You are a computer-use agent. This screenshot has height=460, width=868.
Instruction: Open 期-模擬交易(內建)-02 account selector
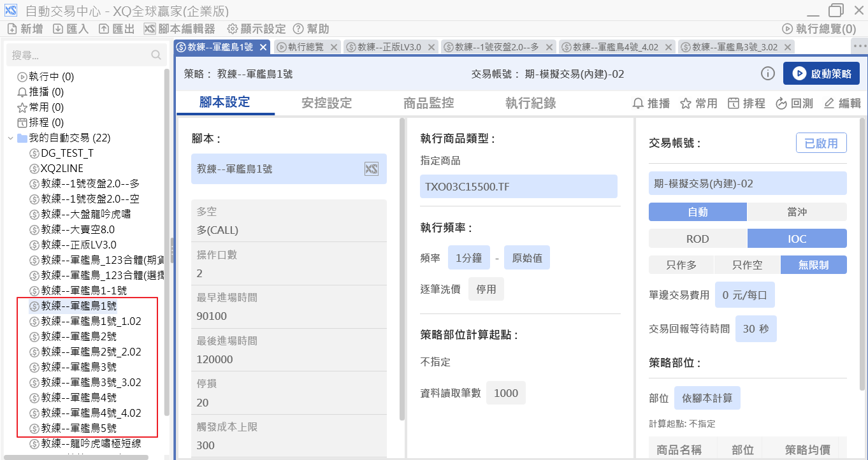click(748, 183)
